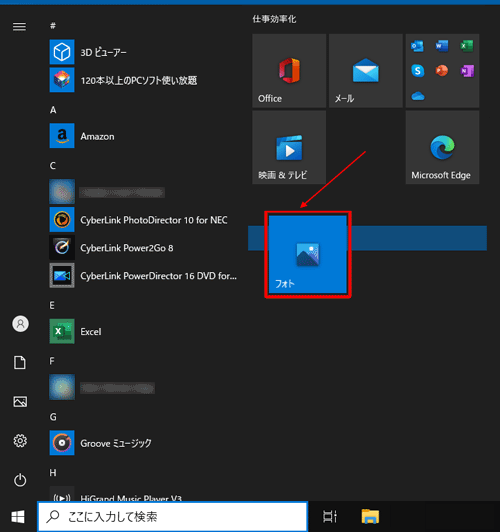Open the 映画 & テレビ tile

pos(289,147)
